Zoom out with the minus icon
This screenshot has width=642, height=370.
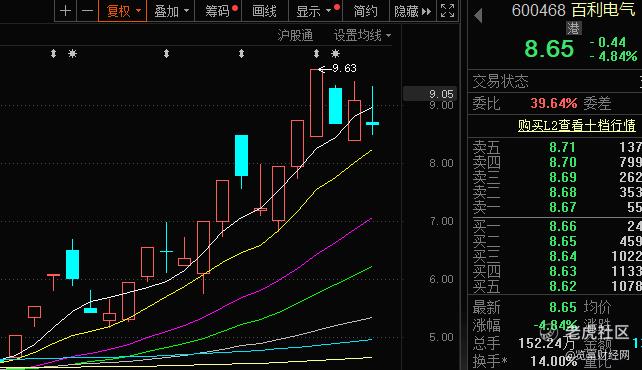tap(87, 11)
